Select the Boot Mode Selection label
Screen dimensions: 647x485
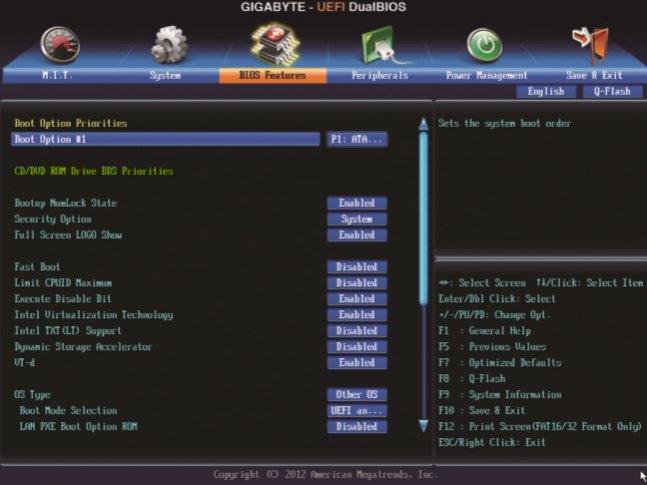tap(68, 411)
